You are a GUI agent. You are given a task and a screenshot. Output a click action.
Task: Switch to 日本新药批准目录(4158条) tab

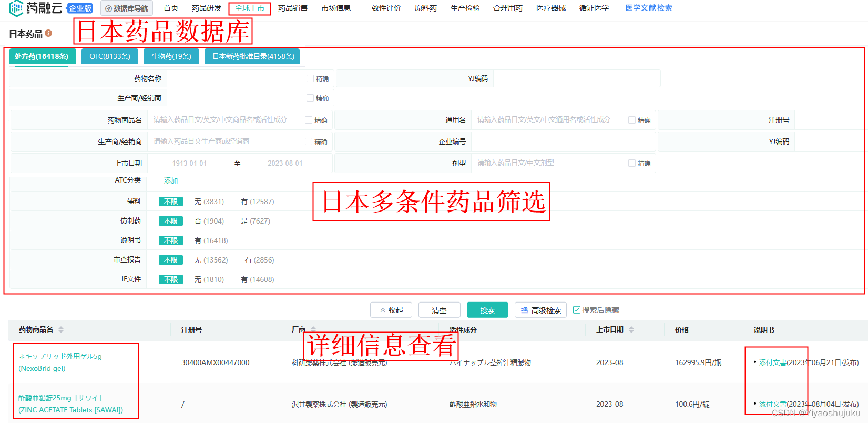(253, 56)
